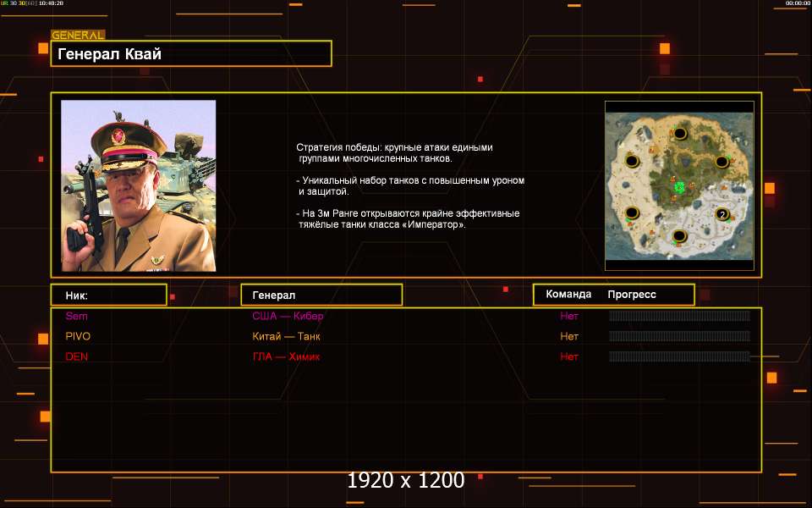Click the yellow GENERAL label
Screen dimensions: 812x508
pyautogui.click(x=78, y=36)
